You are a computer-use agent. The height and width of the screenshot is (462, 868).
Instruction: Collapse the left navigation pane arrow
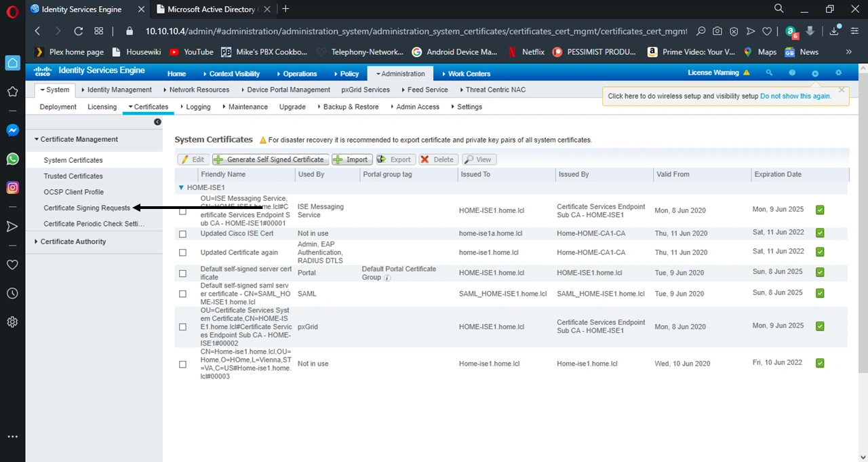157,122
